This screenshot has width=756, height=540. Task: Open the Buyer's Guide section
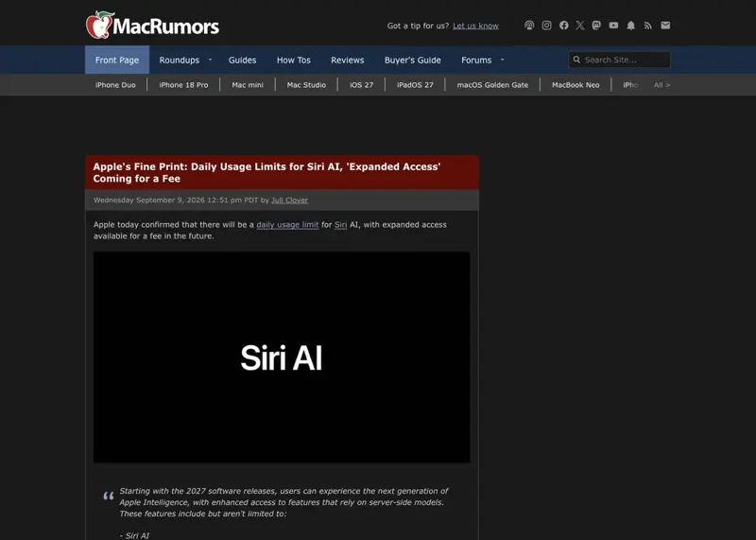pos(413,60)
